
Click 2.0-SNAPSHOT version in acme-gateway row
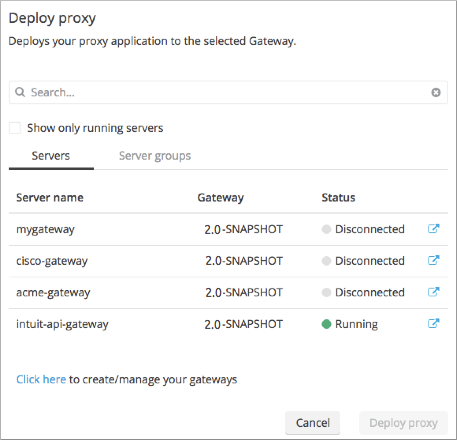[244, 293]
